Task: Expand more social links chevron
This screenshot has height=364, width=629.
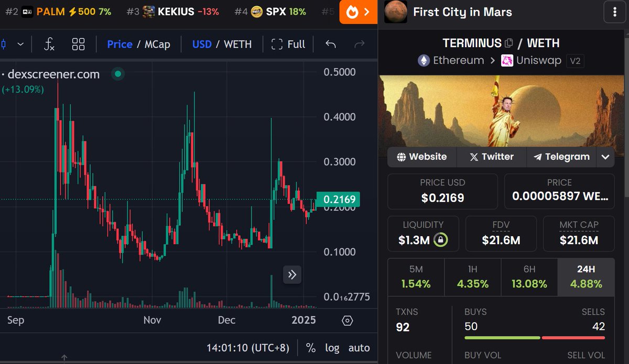Action: coord(605,157)
